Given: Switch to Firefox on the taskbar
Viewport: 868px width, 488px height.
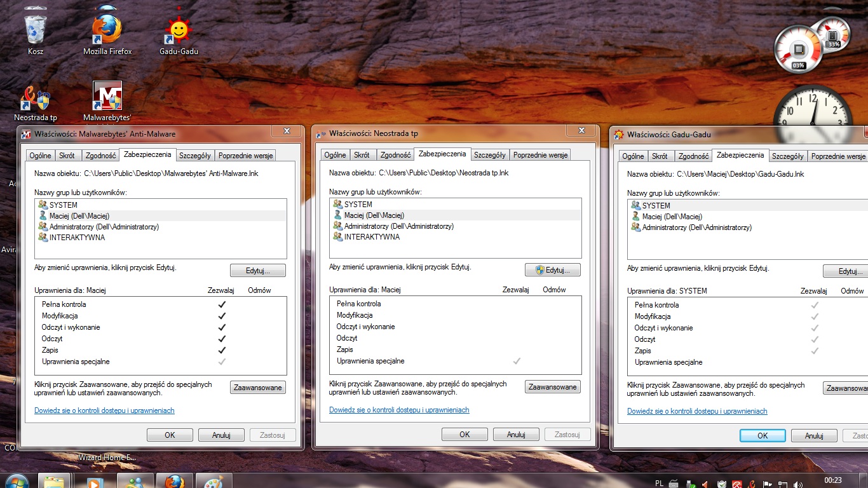Looking at the screenshot, I should [x=173, y=480].
